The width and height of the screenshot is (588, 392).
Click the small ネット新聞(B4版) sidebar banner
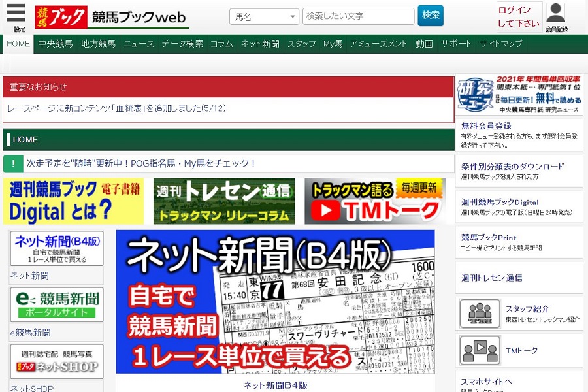click(x=57, y=248)
